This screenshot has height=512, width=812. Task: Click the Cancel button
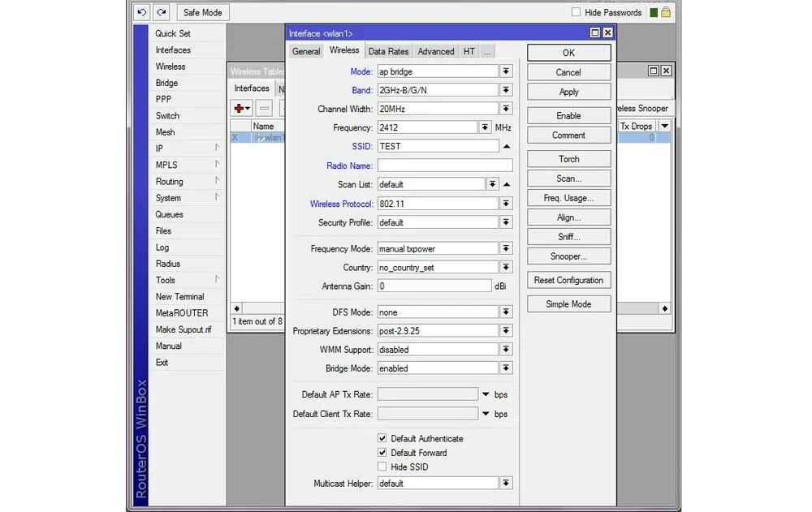(568, 72)
